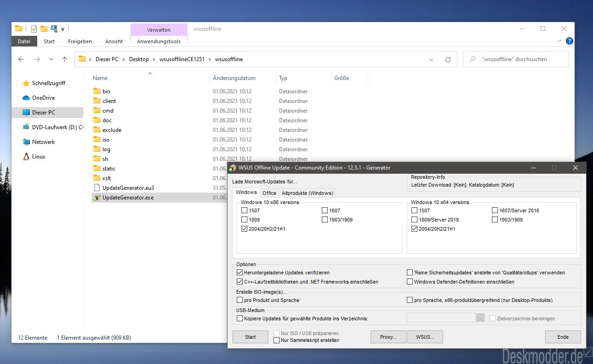Select the exclude folder icon
The image size is (593, 364).
tap(97, 130)
